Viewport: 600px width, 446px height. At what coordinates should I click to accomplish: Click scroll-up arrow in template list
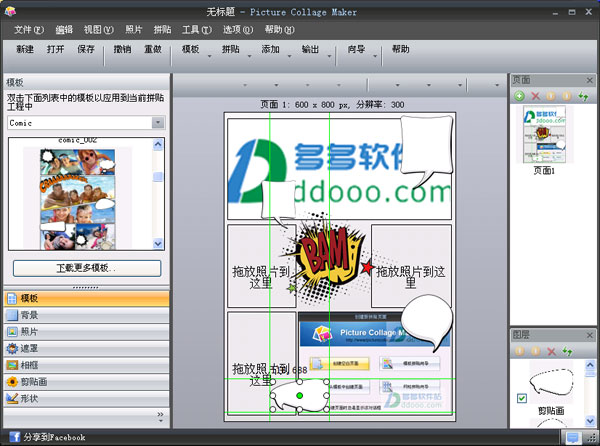[x=158, y=144]
